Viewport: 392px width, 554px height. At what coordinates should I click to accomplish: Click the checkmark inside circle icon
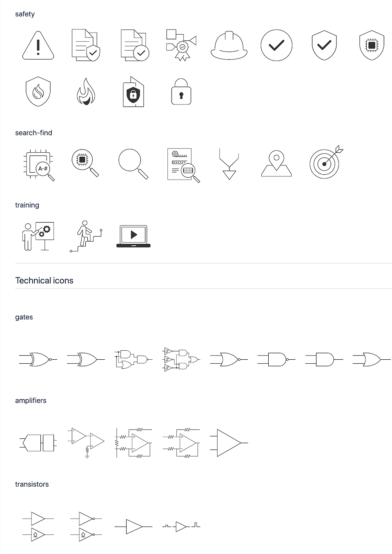pyautogui.click(x=276, y=45)
